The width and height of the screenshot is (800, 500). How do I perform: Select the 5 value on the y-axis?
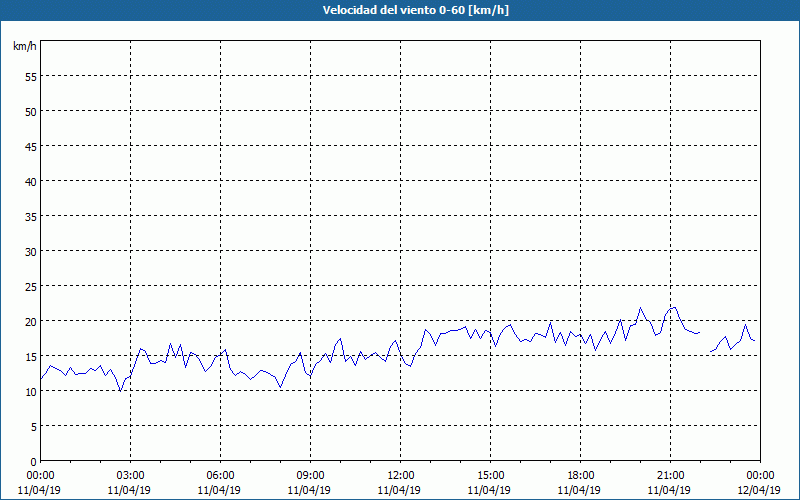tap(34, 427)
